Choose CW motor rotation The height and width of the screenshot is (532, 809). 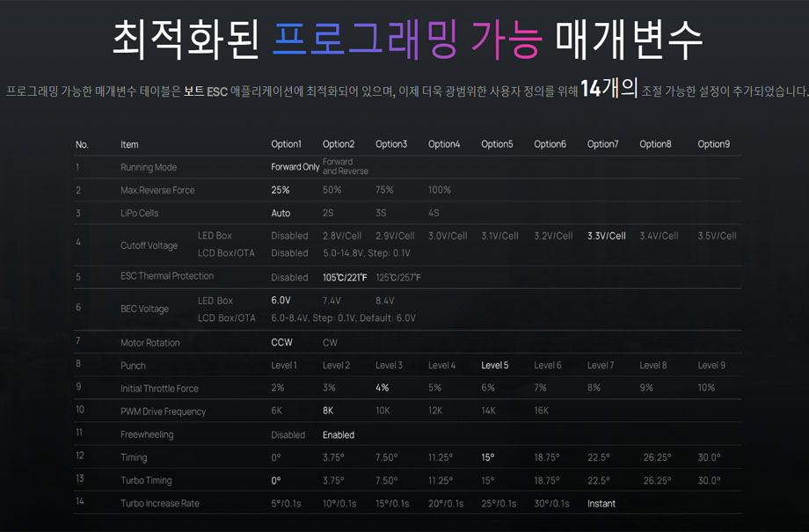(330, 343)
